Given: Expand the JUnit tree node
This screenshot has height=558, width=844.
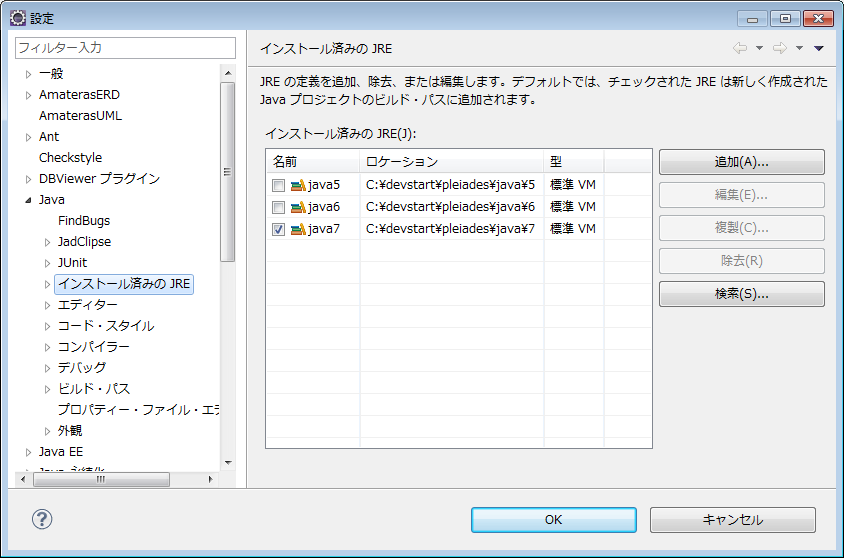Looking at the screenshot, I should pyautogui.click(x=47, y=264).
